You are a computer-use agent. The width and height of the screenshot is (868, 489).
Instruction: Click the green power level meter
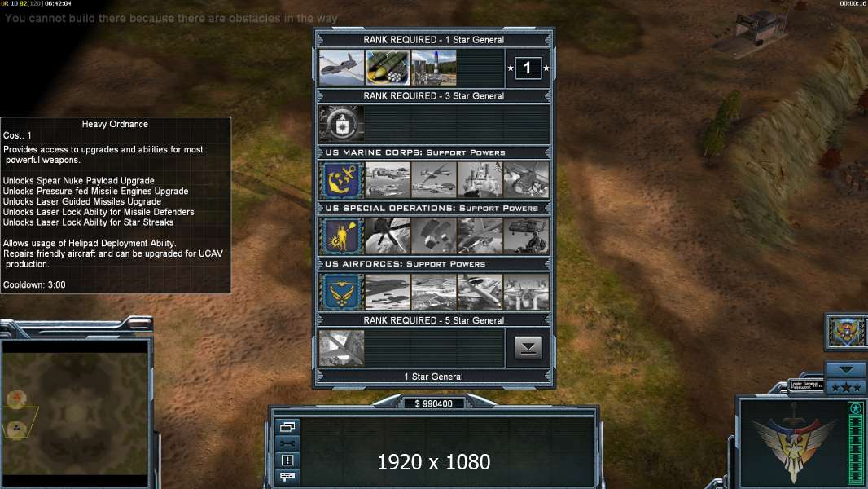coord(856,443)
